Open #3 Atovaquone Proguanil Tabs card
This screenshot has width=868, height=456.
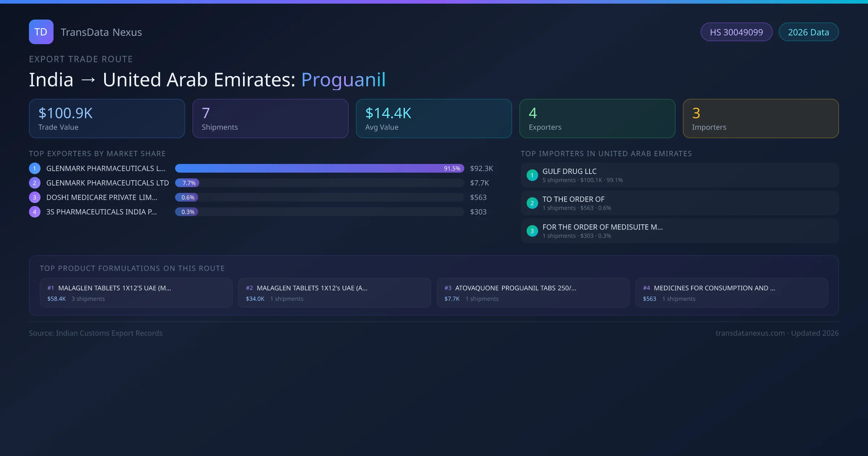pos(533,293)
